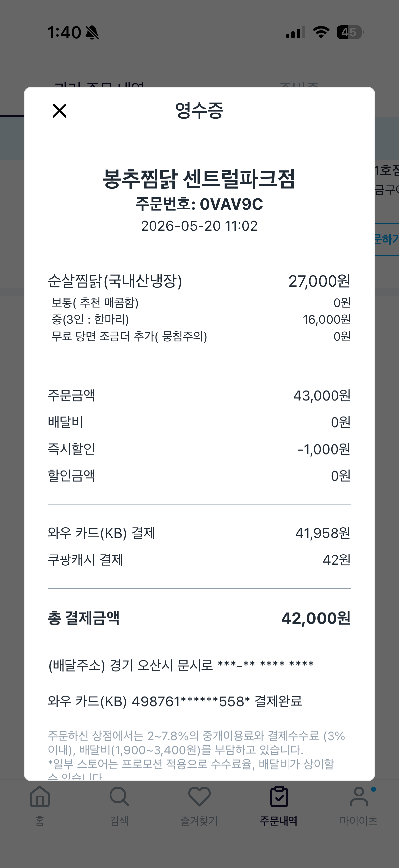Open the Favorites heart icon
The image size is (399, 868).
199,796
